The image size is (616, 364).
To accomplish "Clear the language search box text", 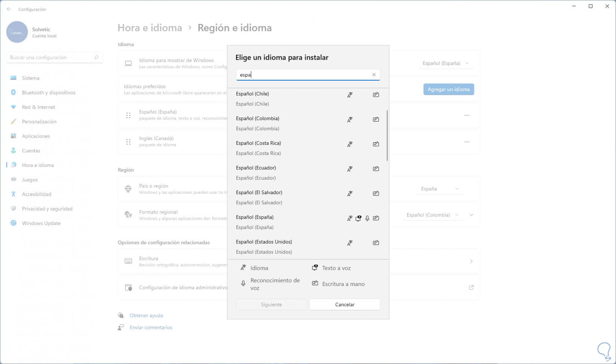I will [374, 75].
